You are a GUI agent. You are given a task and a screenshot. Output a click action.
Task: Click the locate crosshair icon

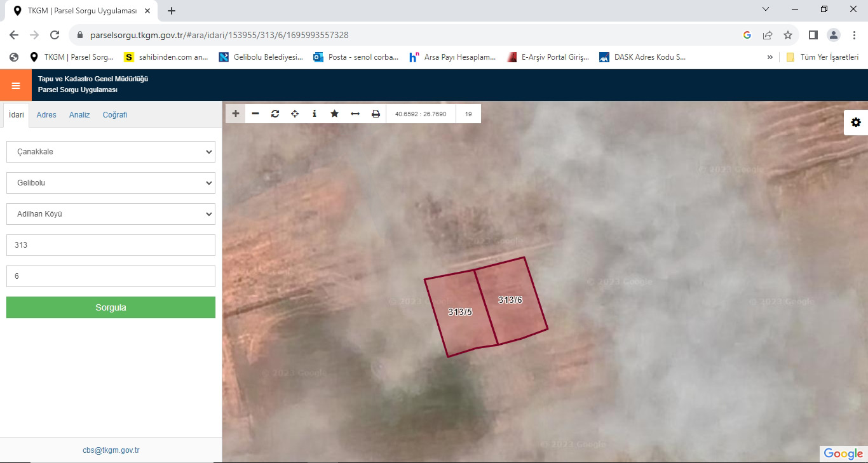(x=295, y=114)
